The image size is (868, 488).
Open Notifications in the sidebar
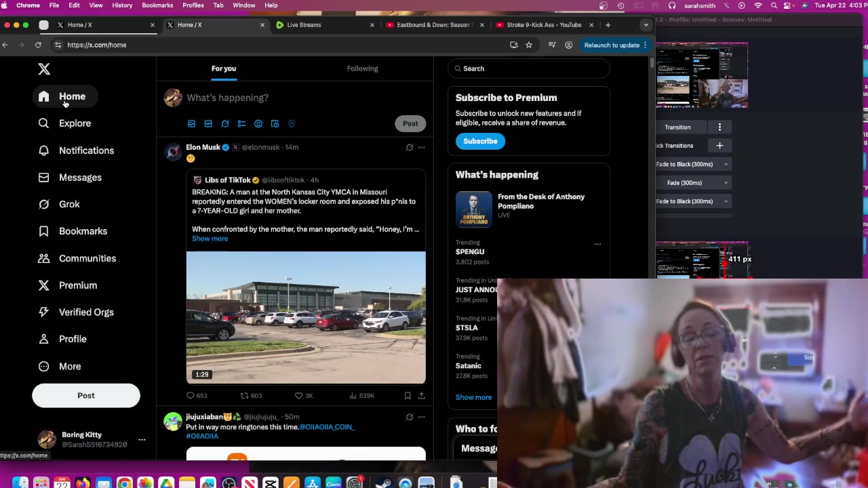tap(77, 150)
